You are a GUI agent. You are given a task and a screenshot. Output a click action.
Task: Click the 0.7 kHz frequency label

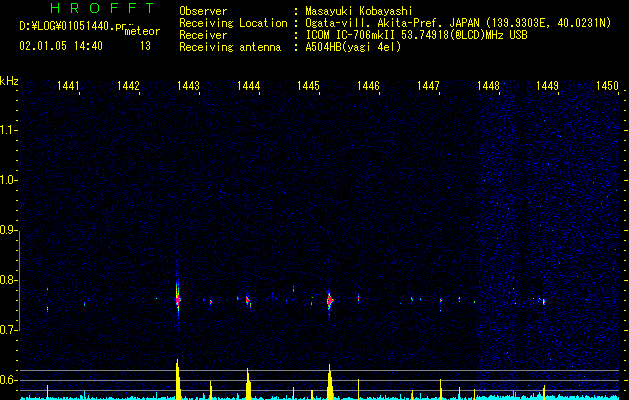point(8,330)
